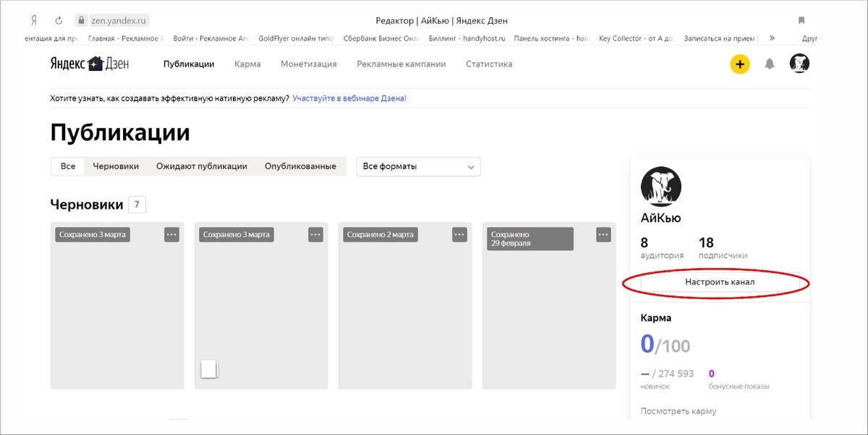Open the Монетизация tab

[x=309, y=64]
